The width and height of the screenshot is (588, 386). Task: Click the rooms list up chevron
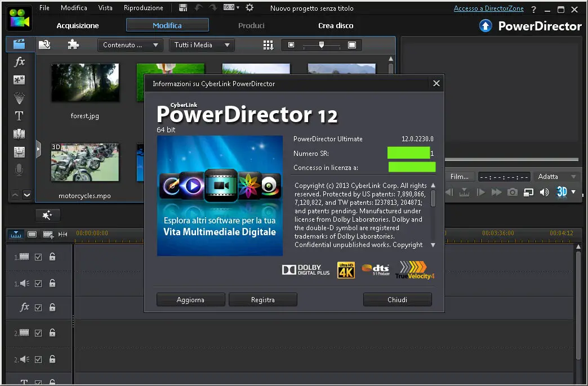(x=15, y=195)
